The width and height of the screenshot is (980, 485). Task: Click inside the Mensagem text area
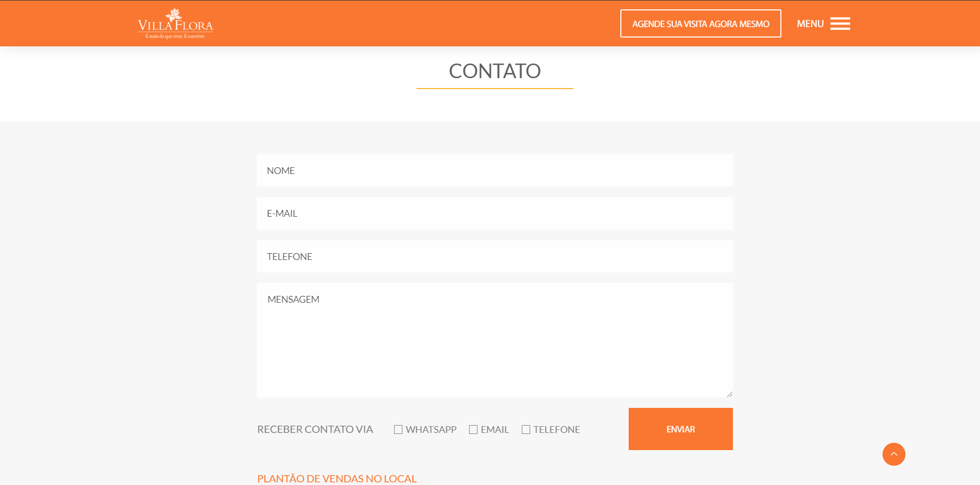point(495,340)
